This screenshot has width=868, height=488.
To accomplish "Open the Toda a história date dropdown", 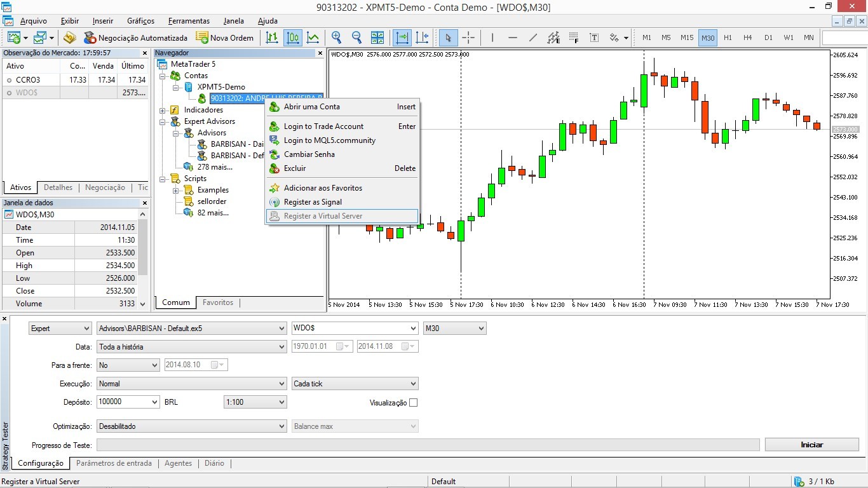I will coord(192,347).
